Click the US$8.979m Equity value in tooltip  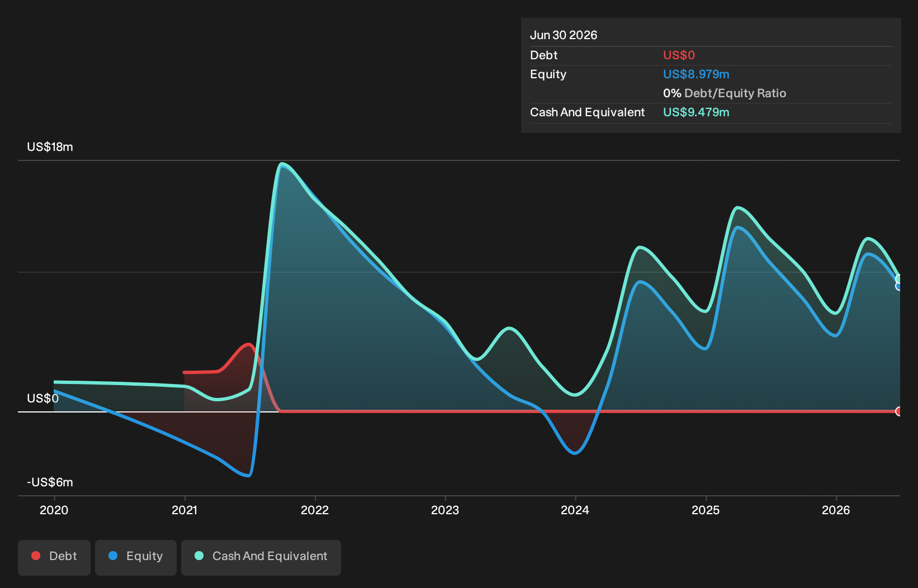(x=696, y=74)
